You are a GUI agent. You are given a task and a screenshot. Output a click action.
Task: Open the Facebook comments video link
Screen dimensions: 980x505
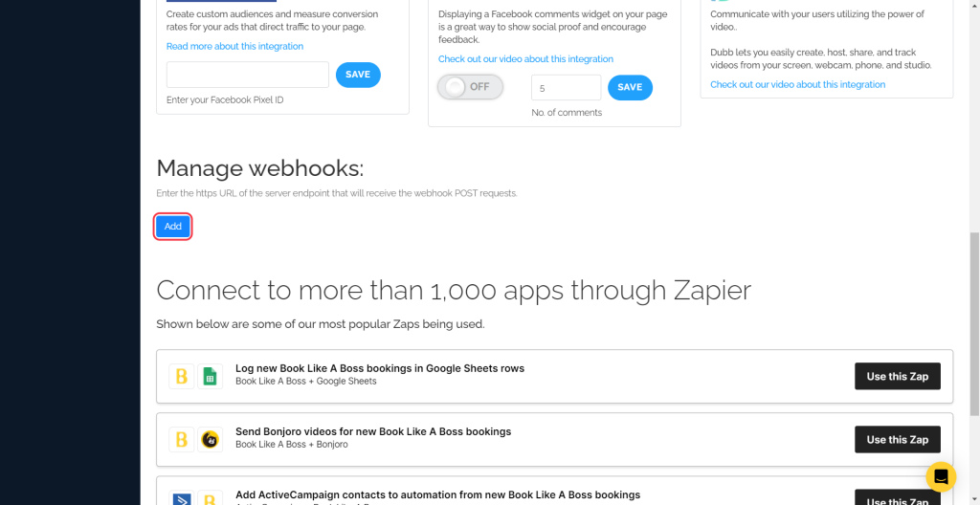pos(525,59)
